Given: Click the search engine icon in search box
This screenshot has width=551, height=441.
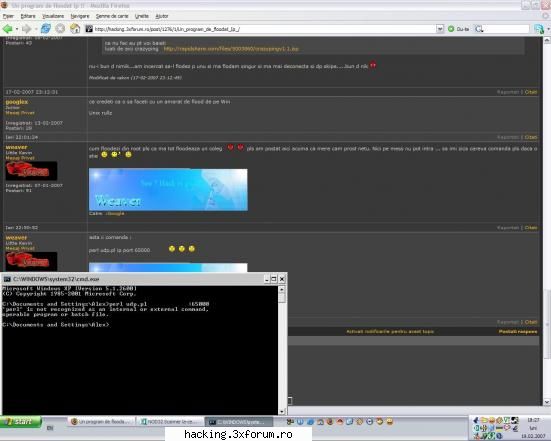Looking at the screenshot, I should pyautogui.click(x=479, y=29).
